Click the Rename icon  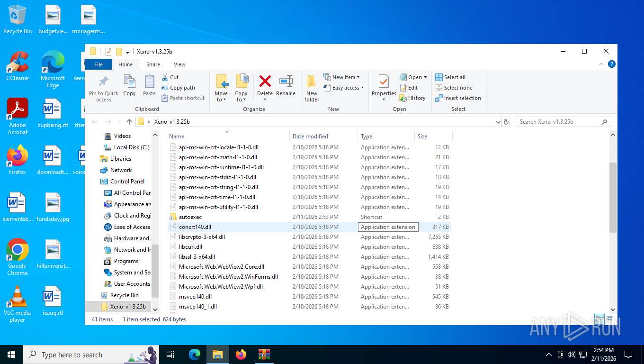pyautogui.click(x=286, y=81)
